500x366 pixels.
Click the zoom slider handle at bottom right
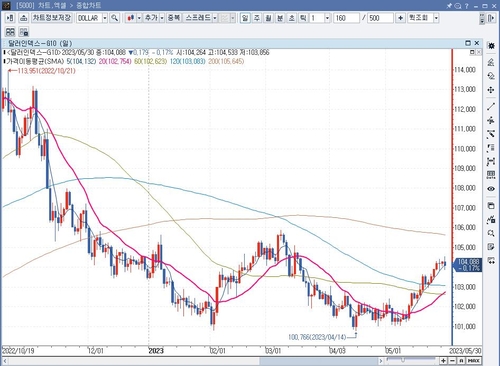[403, 360]
